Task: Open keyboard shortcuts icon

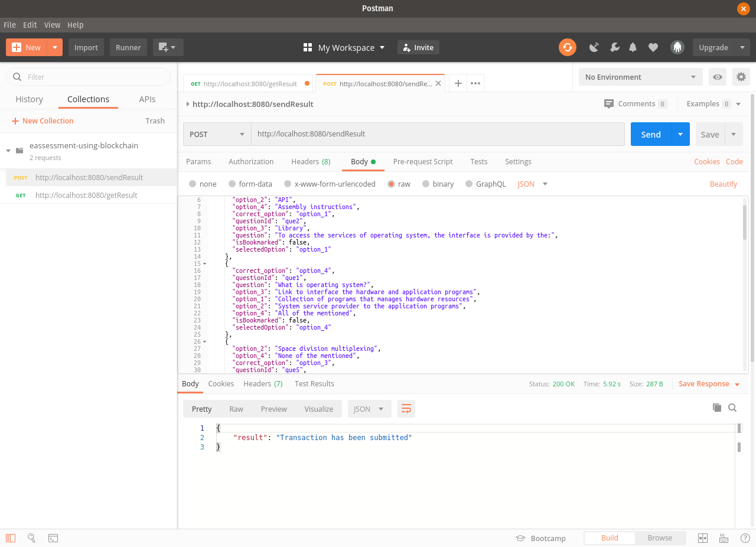Action: click(x=724, y=538)
